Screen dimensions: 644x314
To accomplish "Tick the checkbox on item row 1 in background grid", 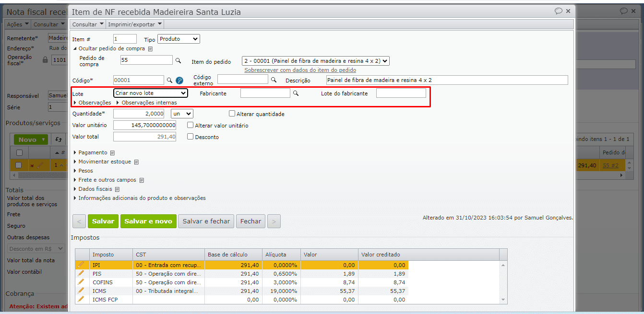I will pyautogui.click(x=19, y=165).
